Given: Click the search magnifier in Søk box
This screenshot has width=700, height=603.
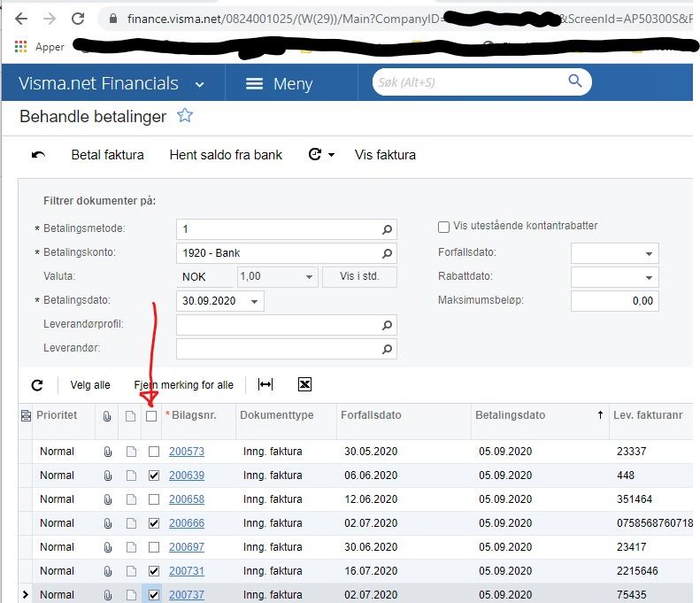Looking at the screenshot, I should click(575, 81).
